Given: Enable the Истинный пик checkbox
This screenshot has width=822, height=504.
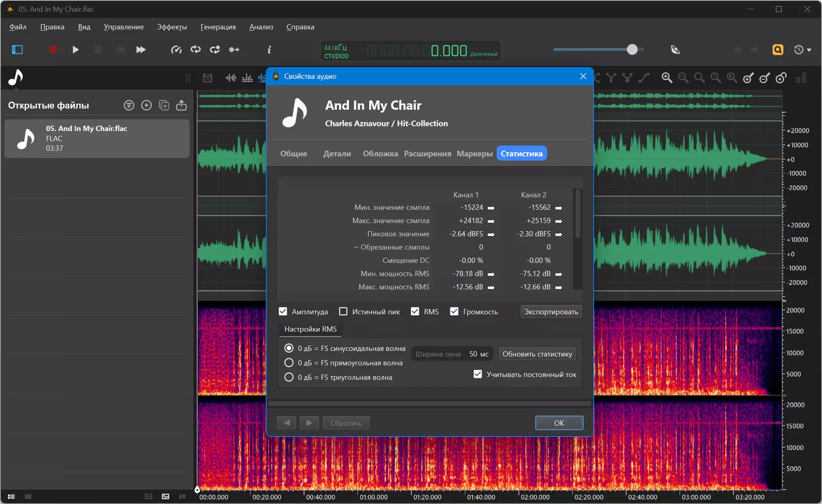Looking at the screenshot, I should 343,311.
